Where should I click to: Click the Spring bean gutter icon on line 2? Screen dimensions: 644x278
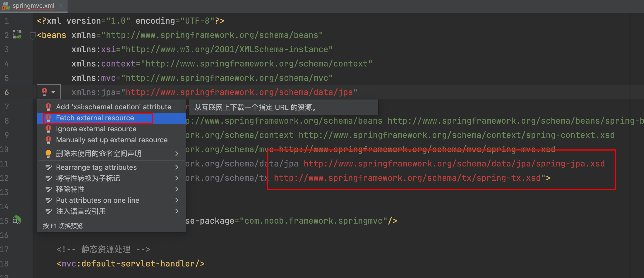point(17,34)
